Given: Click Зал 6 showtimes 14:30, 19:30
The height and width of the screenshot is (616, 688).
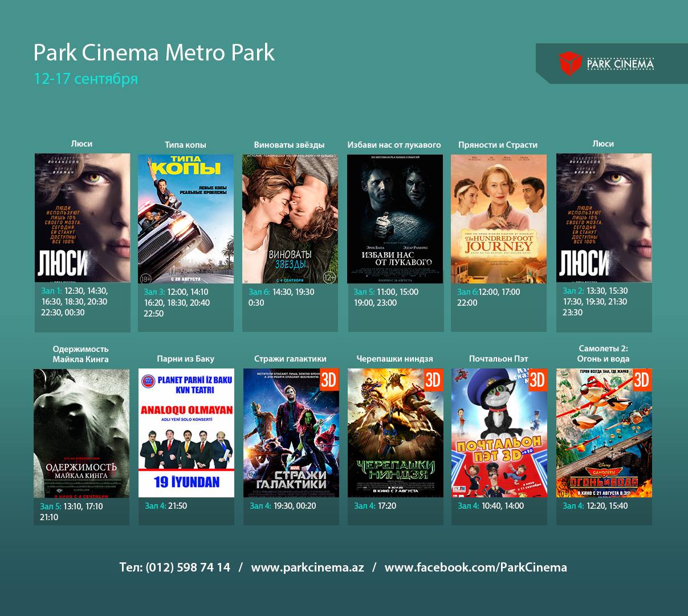Looking at the screenshot, I should (x=282, y=297).
